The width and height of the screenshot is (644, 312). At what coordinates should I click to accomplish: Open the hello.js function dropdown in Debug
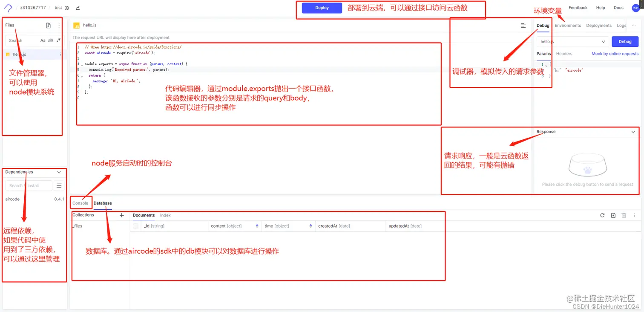572,41
